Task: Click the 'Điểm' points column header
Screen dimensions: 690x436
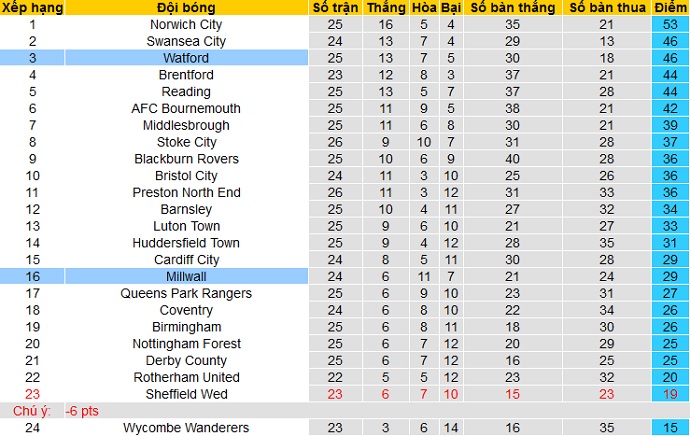Action: (667, 8)
